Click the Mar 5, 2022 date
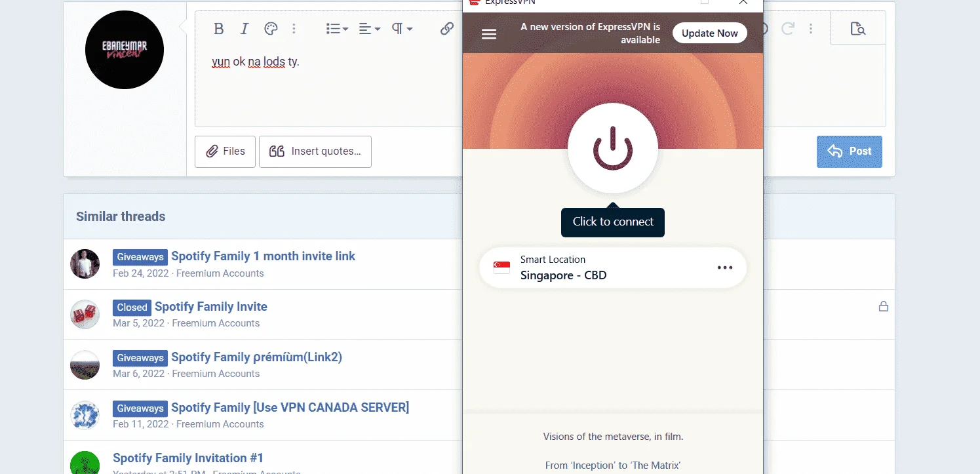The height and width of the screenshot is (474, 980). point(138,323)
